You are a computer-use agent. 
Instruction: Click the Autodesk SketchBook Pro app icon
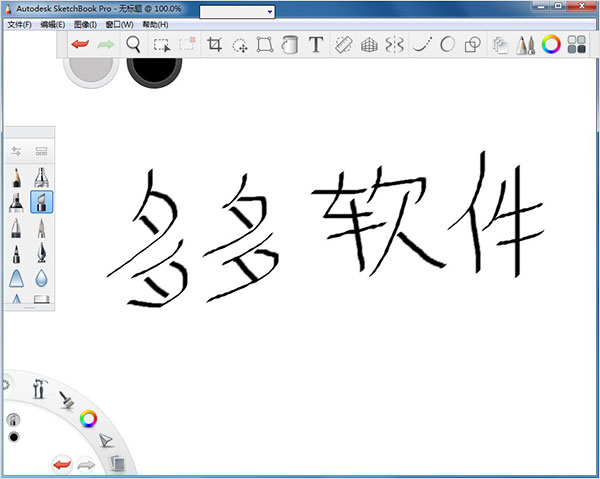click(8, 8)
